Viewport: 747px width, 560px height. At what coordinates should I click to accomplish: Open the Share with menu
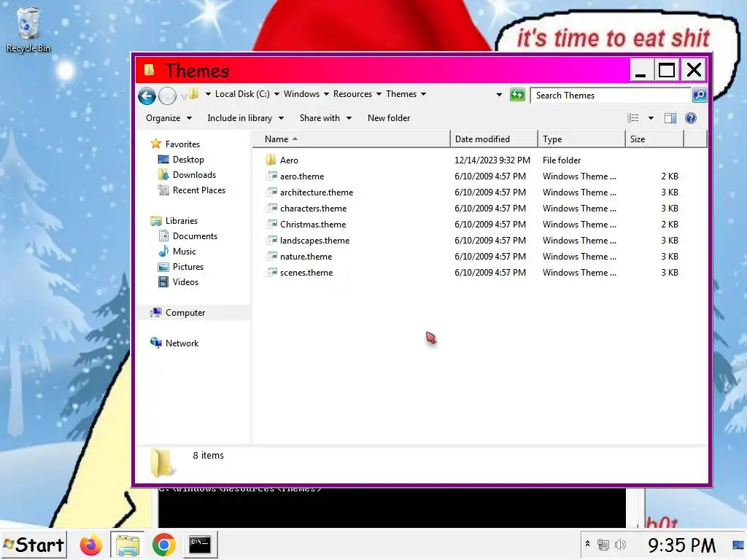pyautogui.click(x=325, y=118)
